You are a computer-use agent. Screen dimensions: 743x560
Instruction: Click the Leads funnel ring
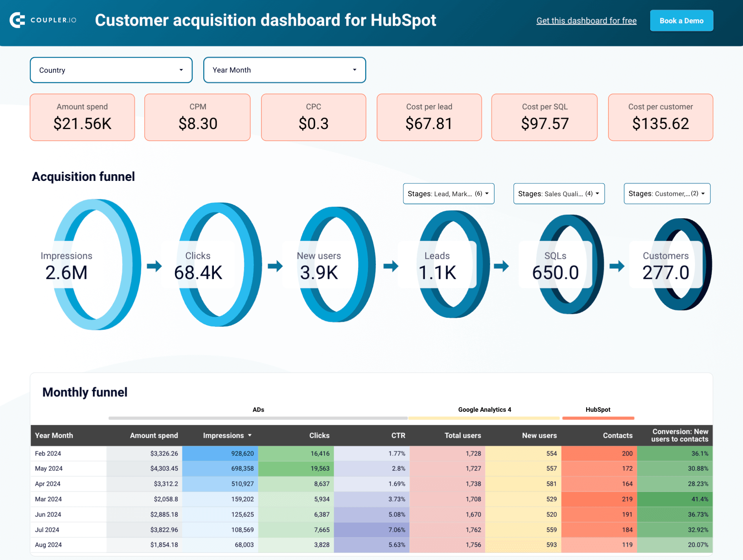(453, 264)
